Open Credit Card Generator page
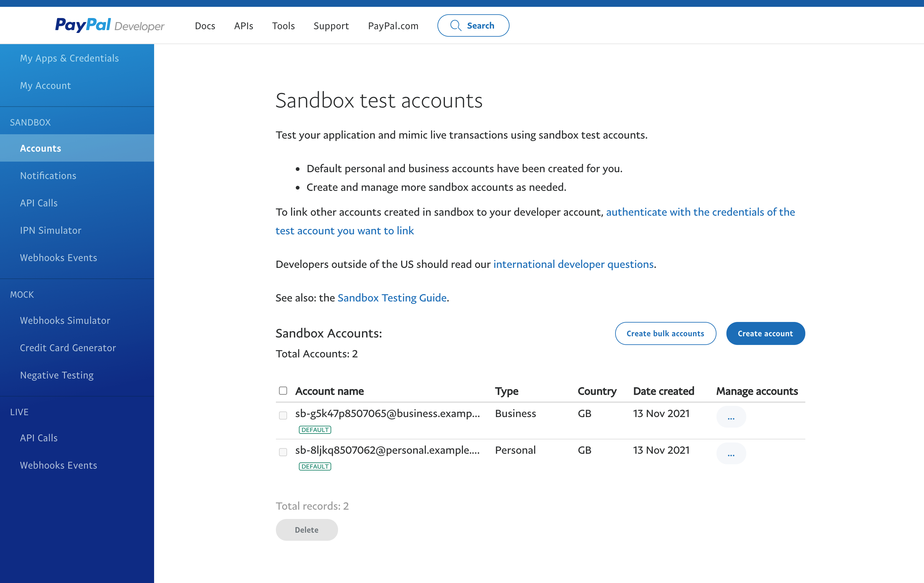This screenshot has width=924, height=583. (x=68, y=348)
